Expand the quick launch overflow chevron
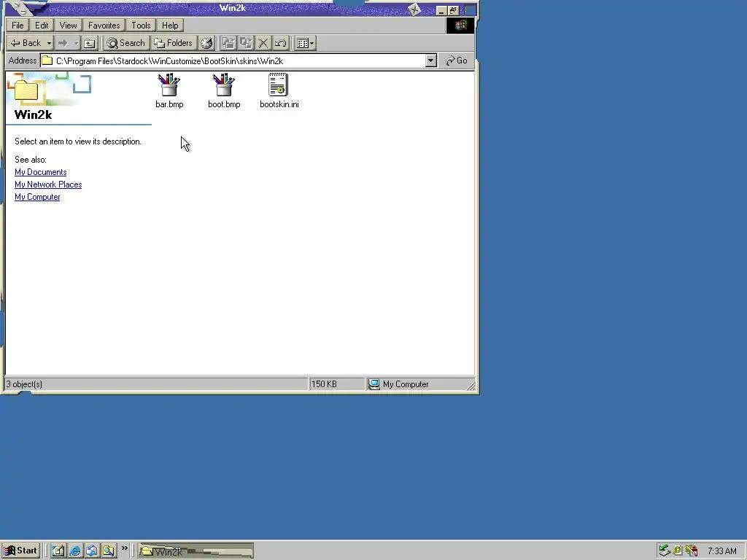 [124, 548]
